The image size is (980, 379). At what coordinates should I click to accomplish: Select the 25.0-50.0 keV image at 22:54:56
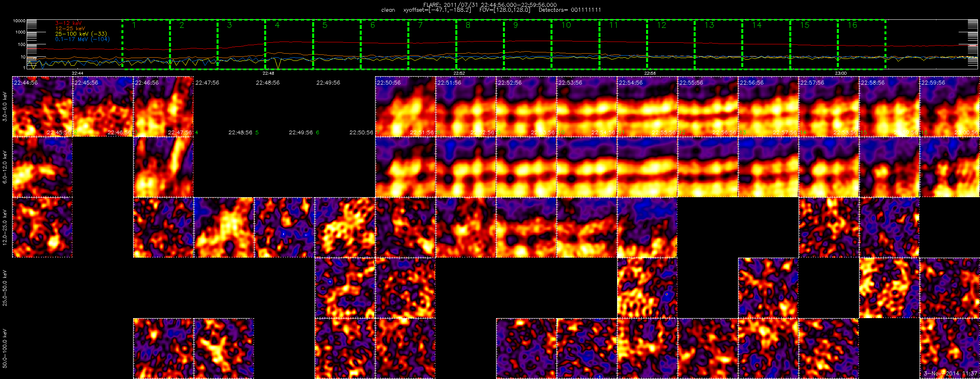[x=647, y=288]
